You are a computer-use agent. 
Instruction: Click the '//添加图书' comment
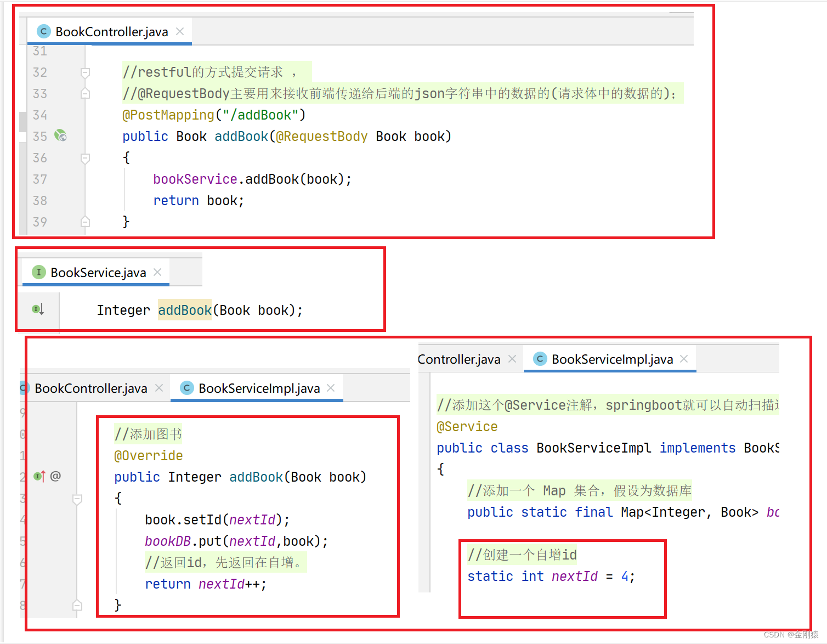point(148,434)
